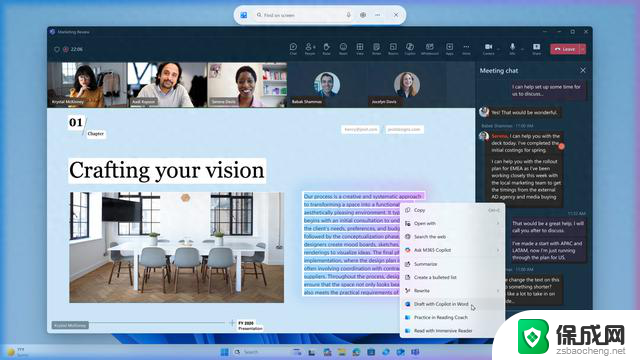Toggle the Camera on or off

click(489, 49)
